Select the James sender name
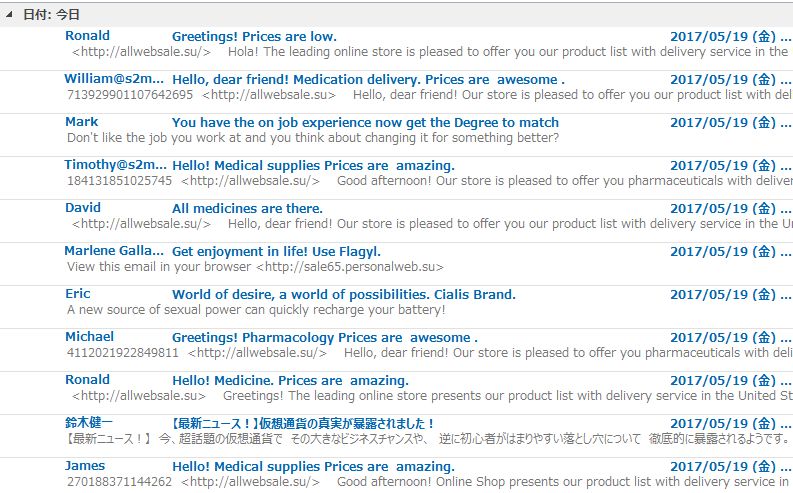793x493 pixels. [x=84, y=466]
